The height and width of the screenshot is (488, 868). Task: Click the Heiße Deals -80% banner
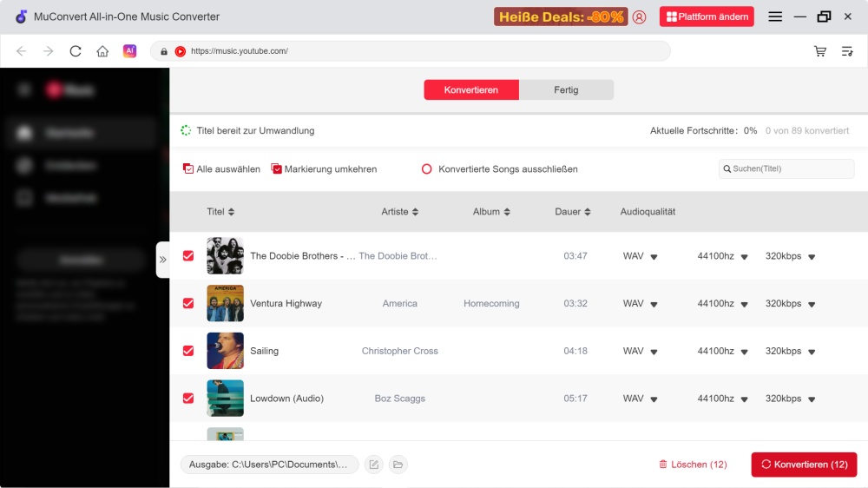[x=561, y=16]
